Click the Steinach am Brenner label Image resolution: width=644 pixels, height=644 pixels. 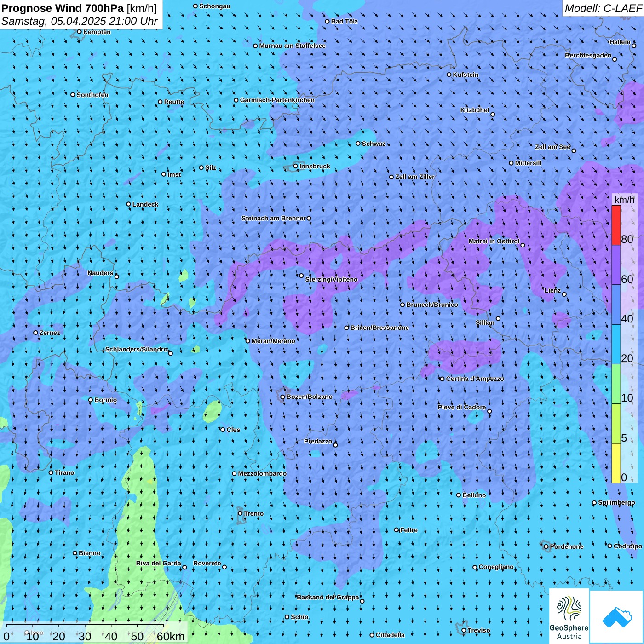click(273, 218)
